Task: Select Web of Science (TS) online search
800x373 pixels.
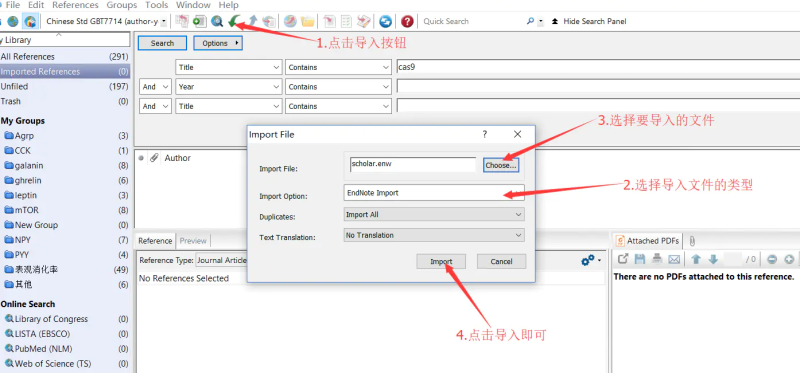Action: click(x=65, y=364)
